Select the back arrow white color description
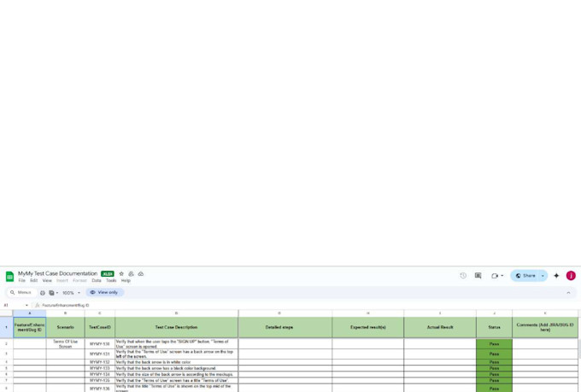 (x=176, y=362)
